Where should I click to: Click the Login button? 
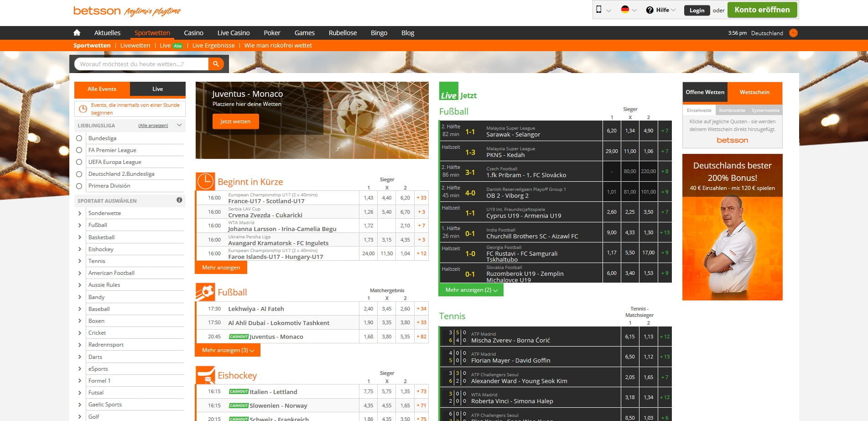point(696,10)
